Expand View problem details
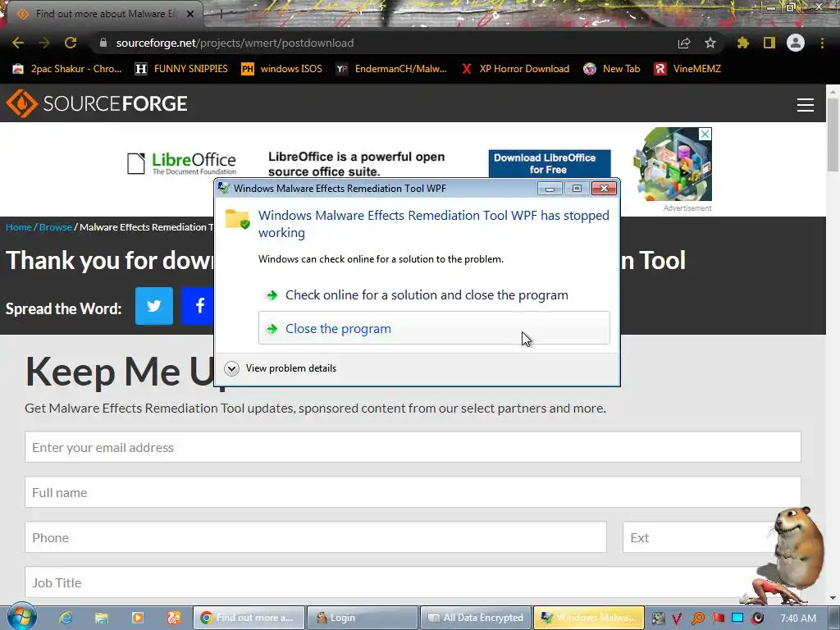 [x=281, y=368]
